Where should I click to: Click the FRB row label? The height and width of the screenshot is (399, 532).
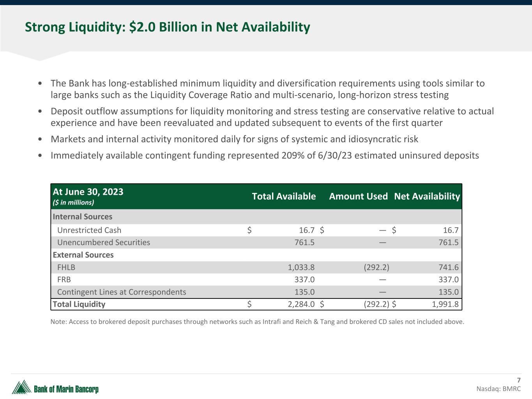coord(64,280)
